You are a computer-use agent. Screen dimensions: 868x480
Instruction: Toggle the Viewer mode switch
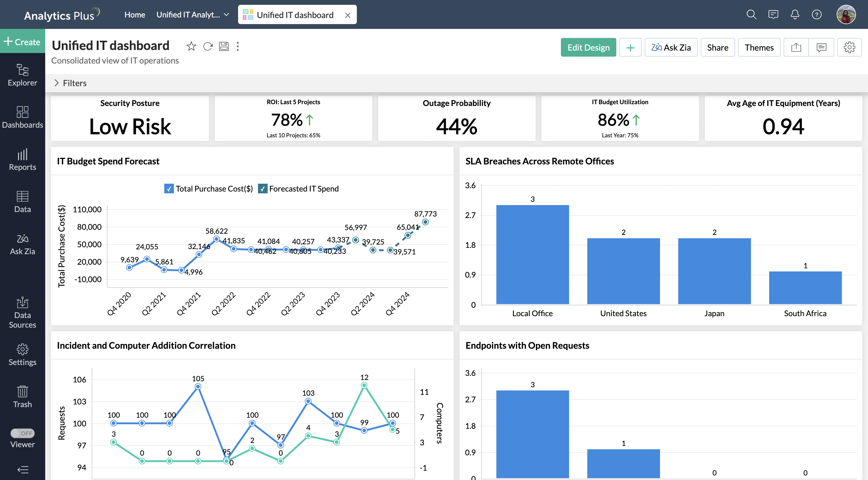point(22,433)
